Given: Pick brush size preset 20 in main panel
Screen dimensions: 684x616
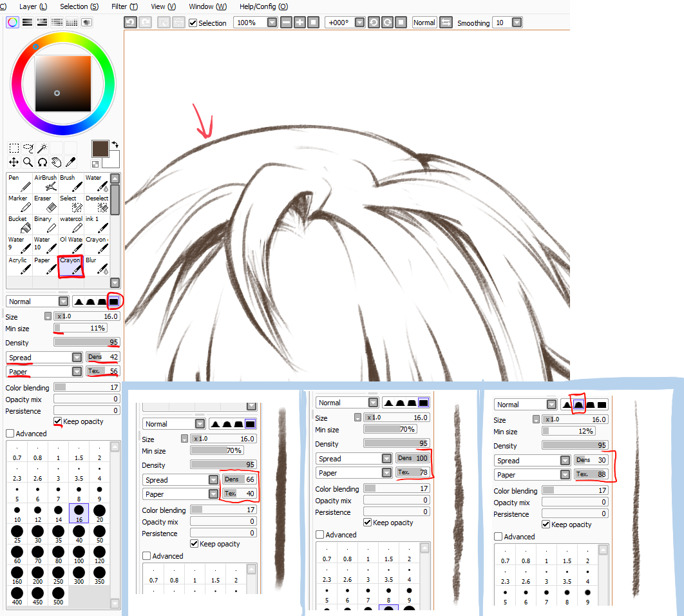Looking at the screenshot, I should click(x=99, y=512).
